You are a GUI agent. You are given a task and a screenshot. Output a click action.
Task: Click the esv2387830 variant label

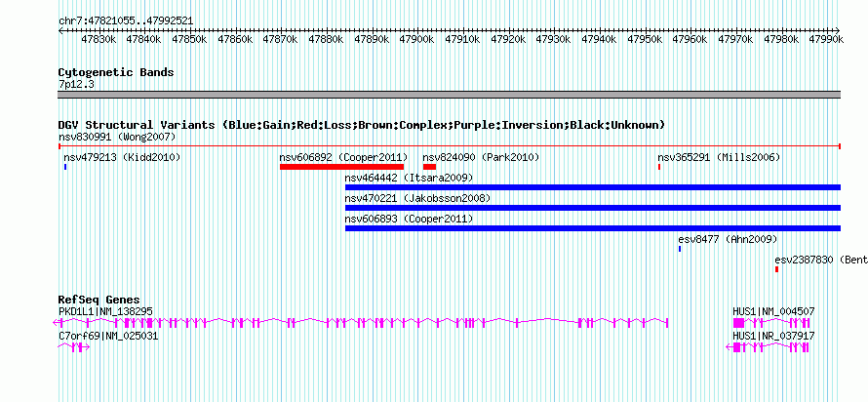click(821, 260)
